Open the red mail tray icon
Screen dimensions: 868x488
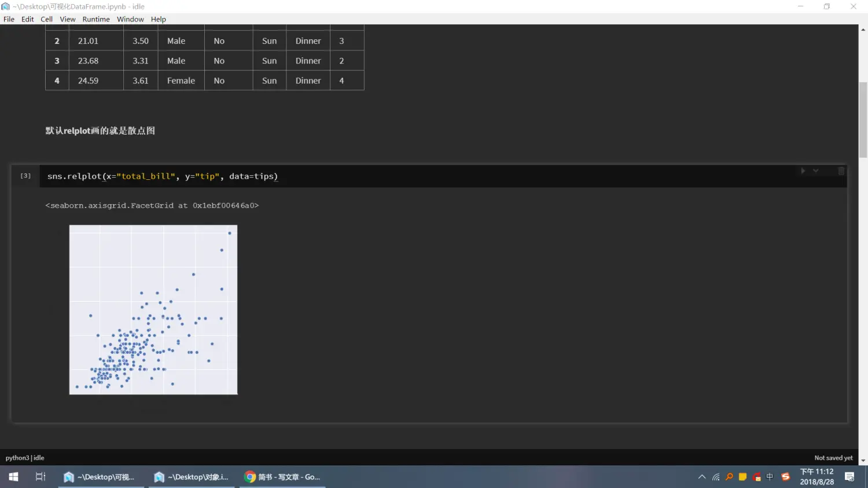click(x=757, y=477)
